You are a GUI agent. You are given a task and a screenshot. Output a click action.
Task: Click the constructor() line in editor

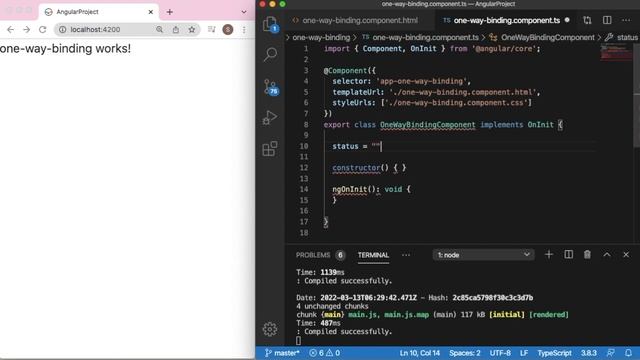pos(369,168)
